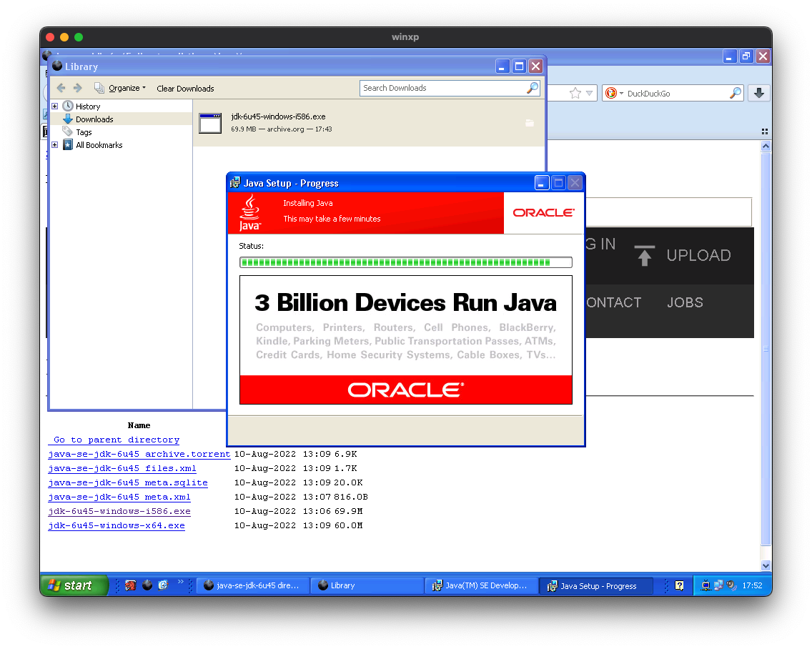
Task: Expand the quick launch chevron
Action: pyautogui.click(x=180, y=582)
